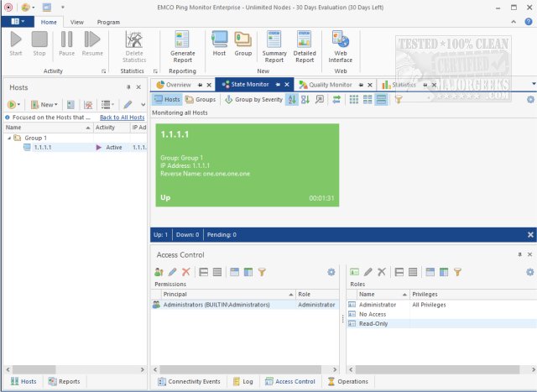
Task: Open the blue application menu dropdown
Action: 18,22
